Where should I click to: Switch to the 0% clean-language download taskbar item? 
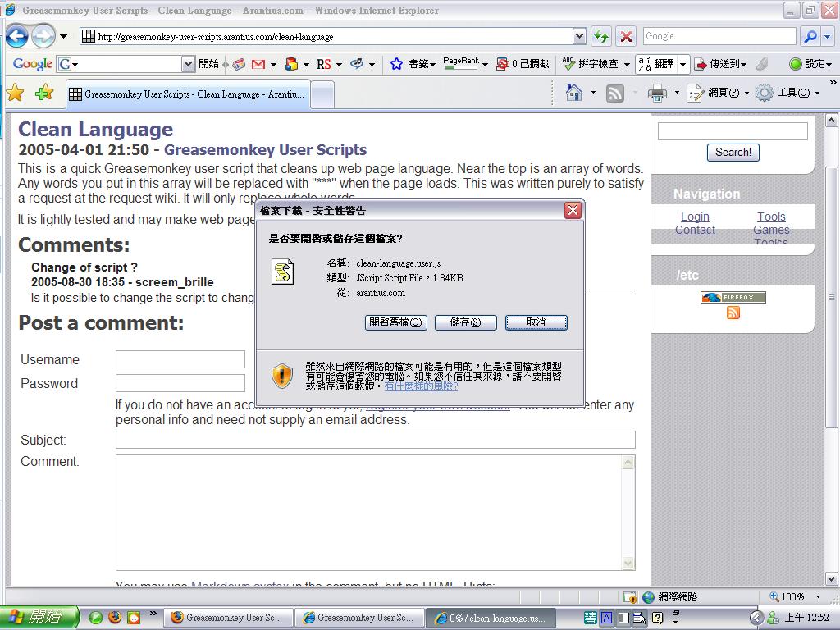point(491,618)
